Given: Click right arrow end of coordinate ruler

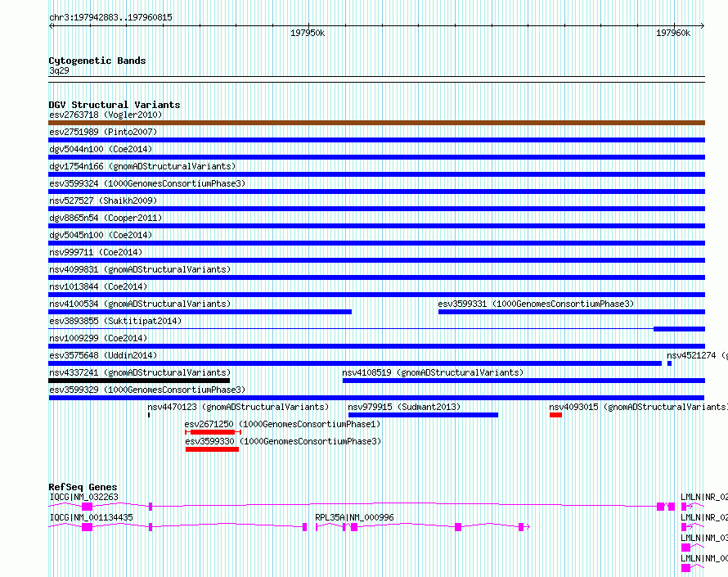Looking at the screenshot, I should click(703, 26).
